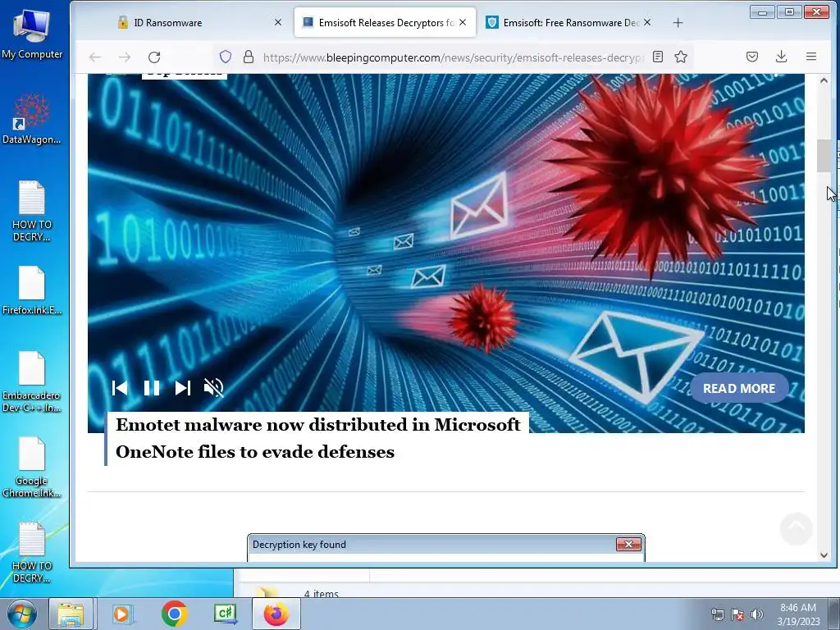The height and width of the screenshot is (630, 840).
Task: Open the taskbar clock and date
Action: (798, 614)
